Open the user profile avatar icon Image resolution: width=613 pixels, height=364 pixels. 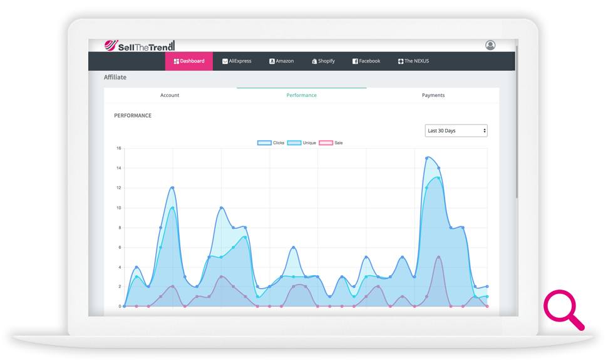[490, 45]
